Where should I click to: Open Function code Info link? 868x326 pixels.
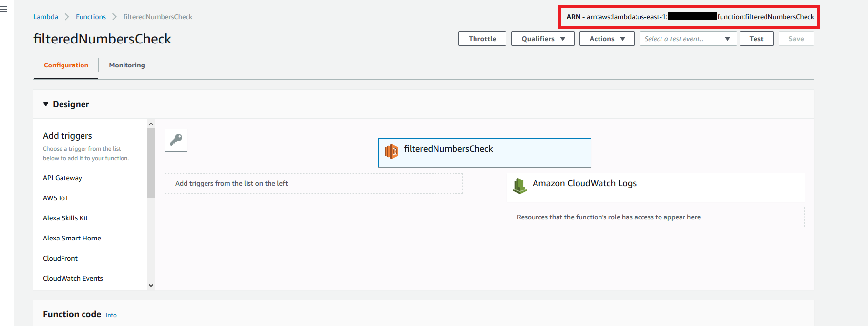coord(111,315)
